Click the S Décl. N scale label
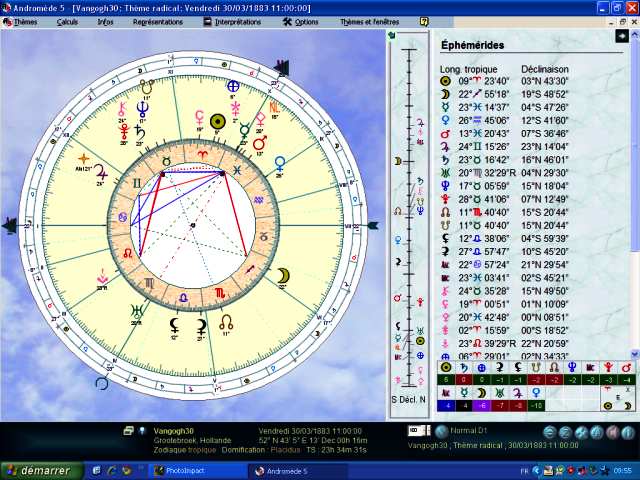Viewport: 640px width, 480px height. [x=409, y=400]
